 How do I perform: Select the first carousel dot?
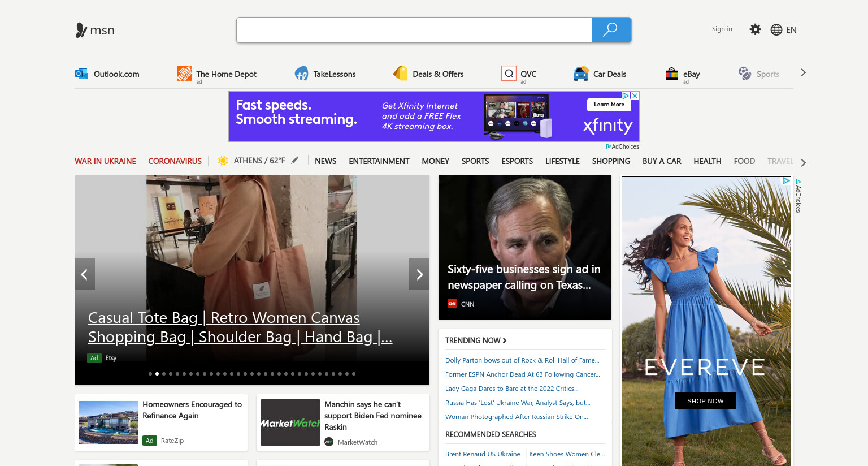point(150,374)
